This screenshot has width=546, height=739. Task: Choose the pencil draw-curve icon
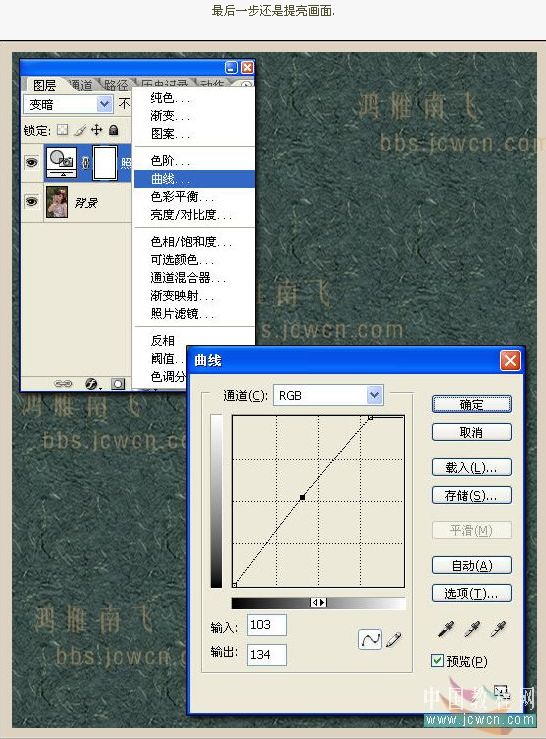(x=394, y=640)
